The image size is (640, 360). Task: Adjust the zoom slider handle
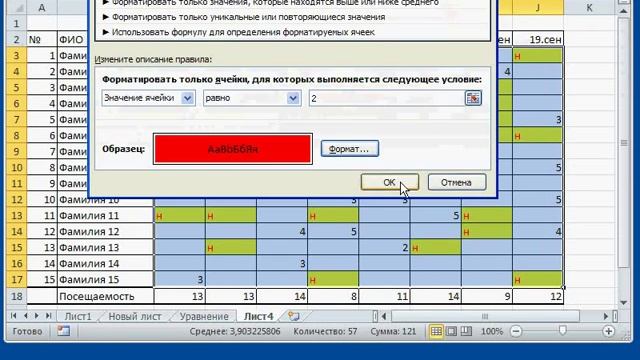click(563, 331)
